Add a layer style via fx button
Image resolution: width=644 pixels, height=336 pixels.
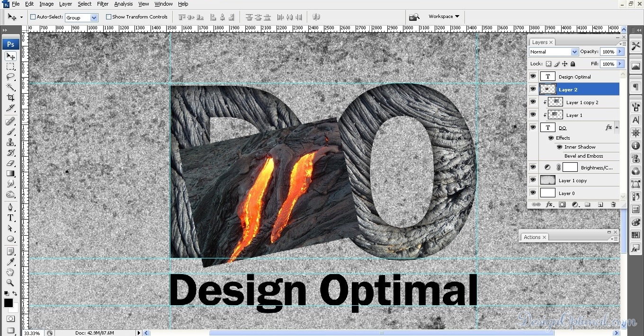(549, 204)
